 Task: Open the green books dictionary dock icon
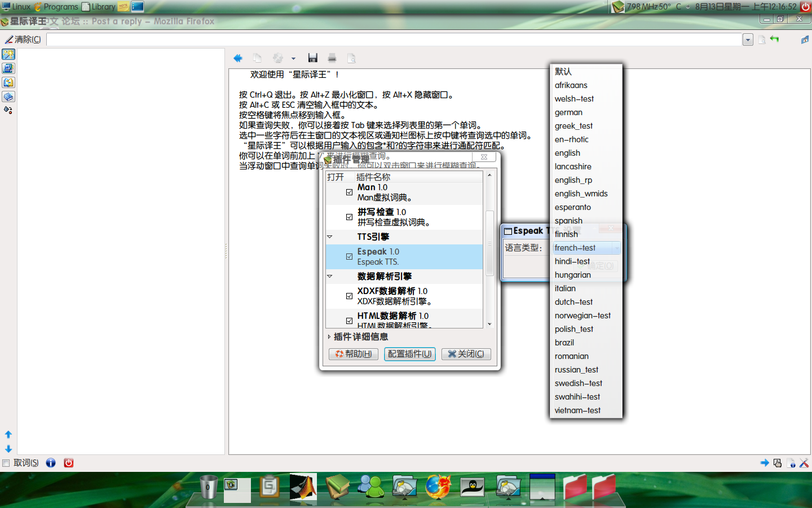(x=337, y=487)
